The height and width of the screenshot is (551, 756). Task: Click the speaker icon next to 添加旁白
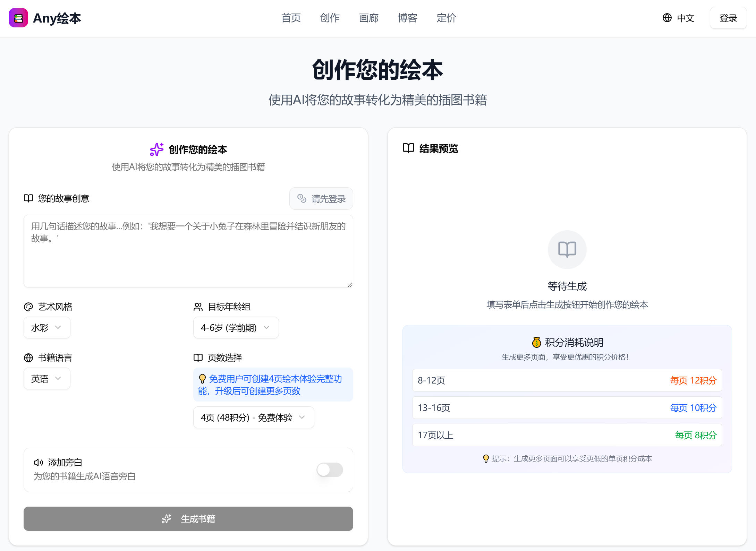[38, 462]
